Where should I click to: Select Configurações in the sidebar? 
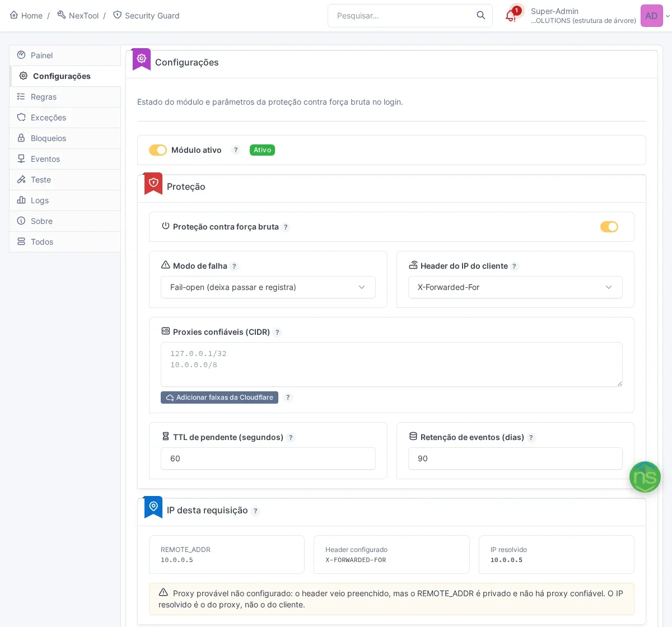point(65,76)
